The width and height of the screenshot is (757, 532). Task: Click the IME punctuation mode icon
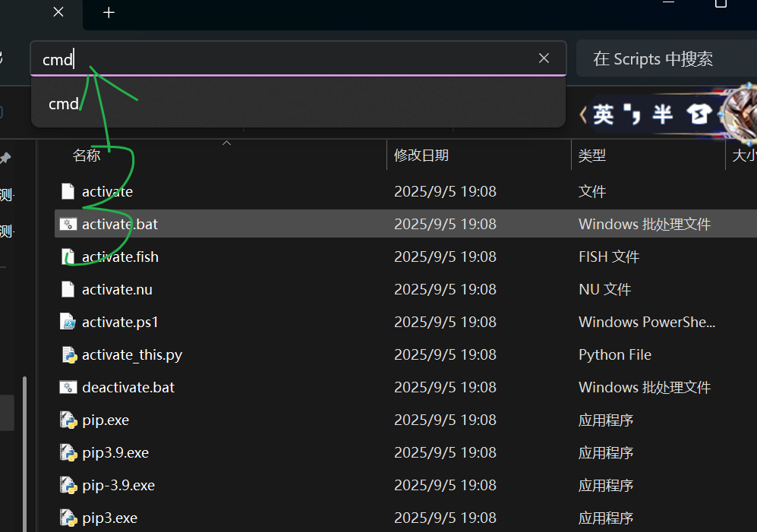(x=632, y=115)
